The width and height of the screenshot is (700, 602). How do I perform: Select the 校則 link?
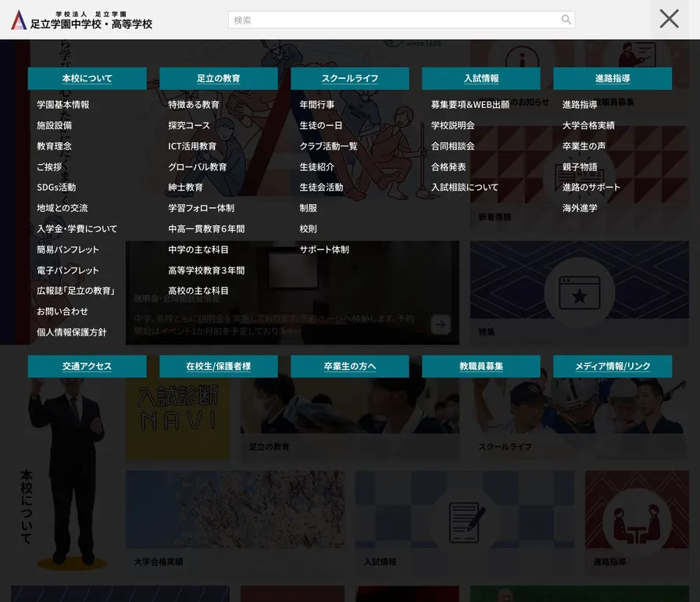pos(308,228)
